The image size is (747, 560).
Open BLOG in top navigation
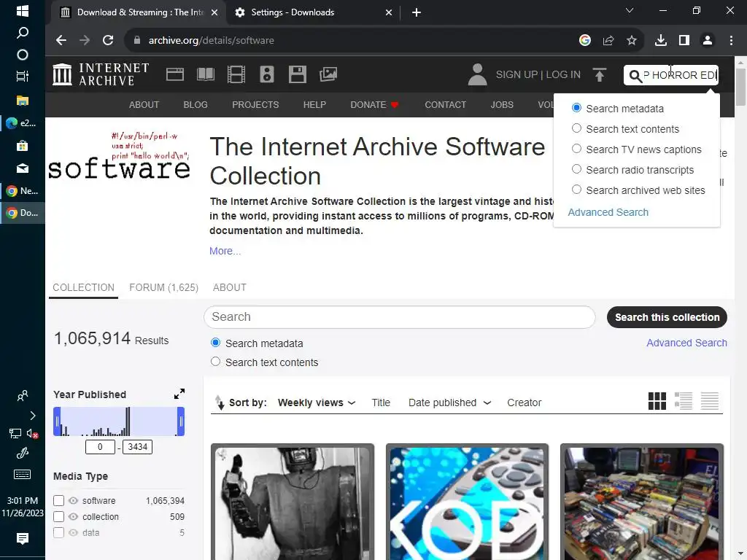point(196,105)
